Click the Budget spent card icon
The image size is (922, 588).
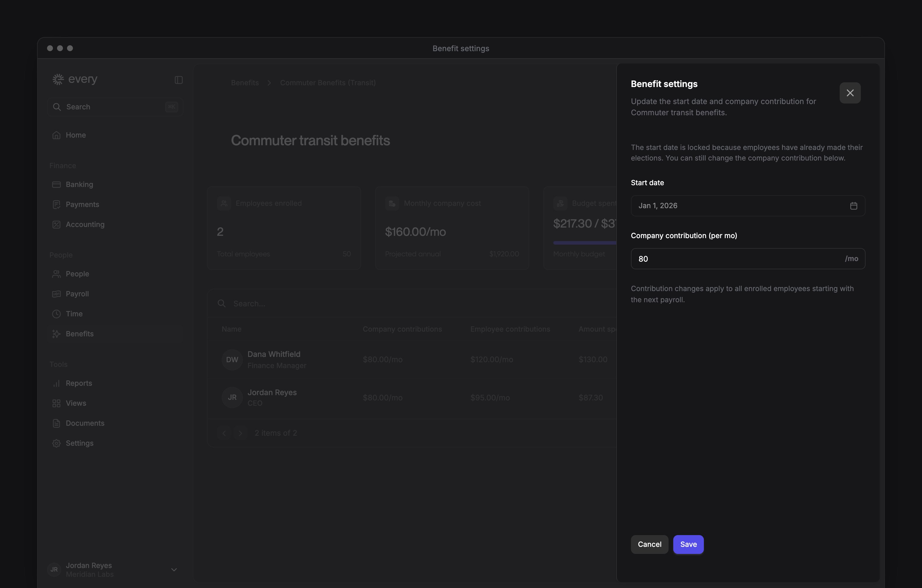560,203
